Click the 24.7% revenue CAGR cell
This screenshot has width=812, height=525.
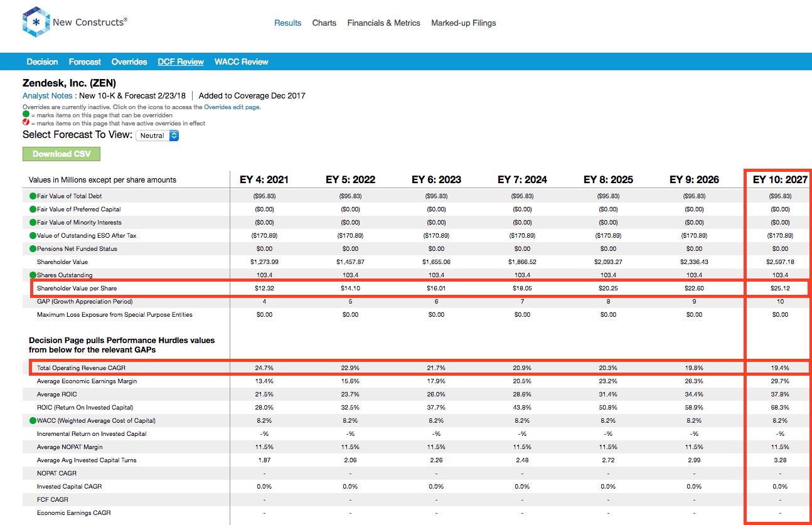[x=264, y=368]
